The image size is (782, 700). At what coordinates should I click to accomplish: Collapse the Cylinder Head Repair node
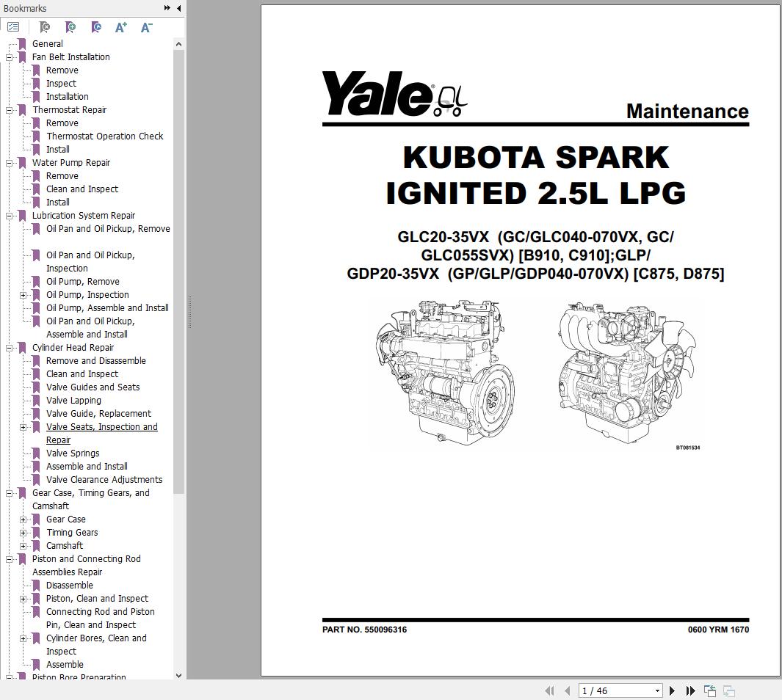pos(9,348)
